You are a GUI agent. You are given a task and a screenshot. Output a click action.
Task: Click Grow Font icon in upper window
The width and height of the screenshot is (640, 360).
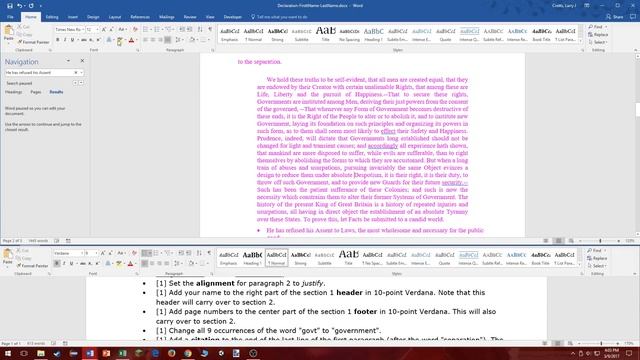(104, 29)
